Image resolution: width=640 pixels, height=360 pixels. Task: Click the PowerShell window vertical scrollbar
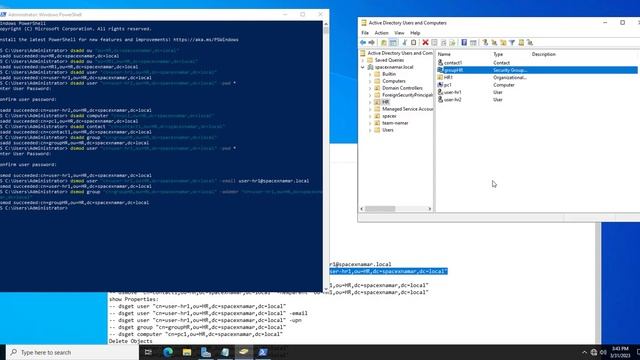click(326, 155)
